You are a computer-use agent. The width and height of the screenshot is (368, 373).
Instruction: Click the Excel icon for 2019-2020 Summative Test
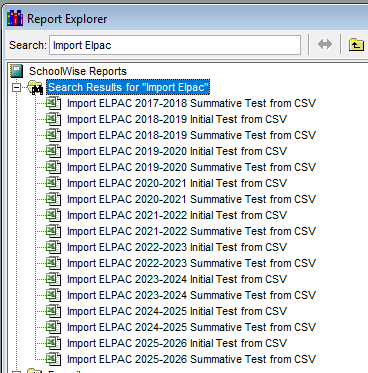coord(53,167)
